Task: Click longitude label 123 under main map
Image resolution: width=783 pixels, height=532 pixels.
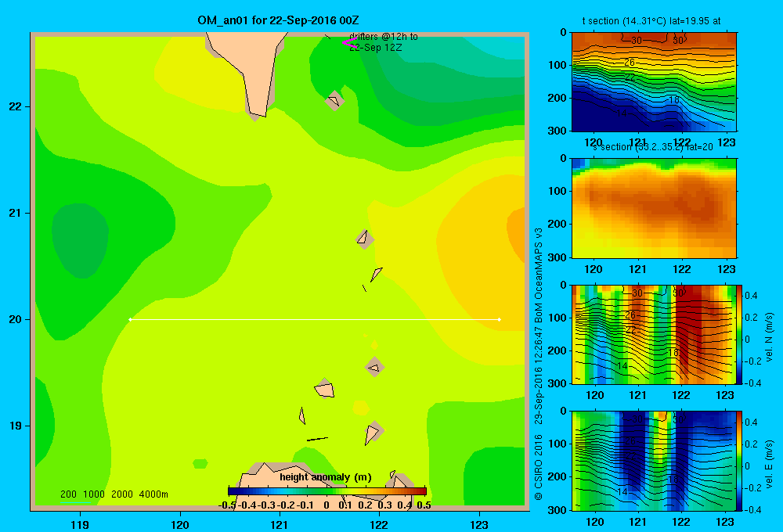Action: (x=479, y=524)
